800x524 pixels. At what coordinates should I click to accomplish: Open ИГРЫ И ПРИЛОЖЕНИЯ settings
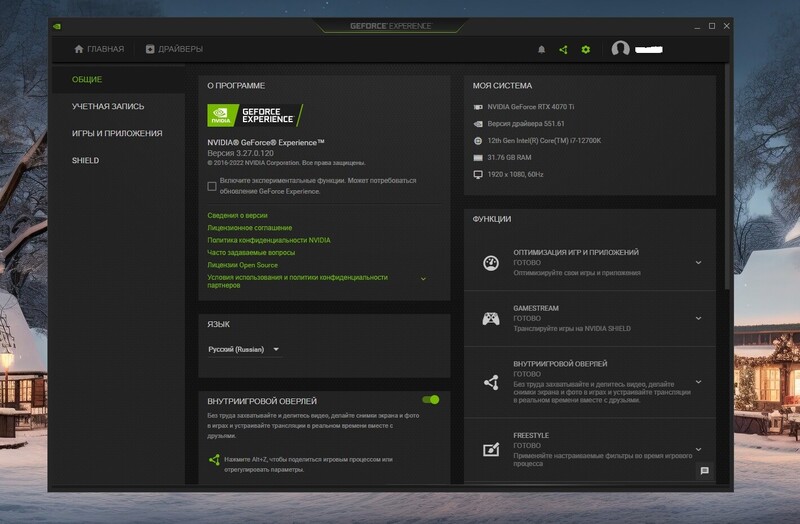(x=117, y=134)
